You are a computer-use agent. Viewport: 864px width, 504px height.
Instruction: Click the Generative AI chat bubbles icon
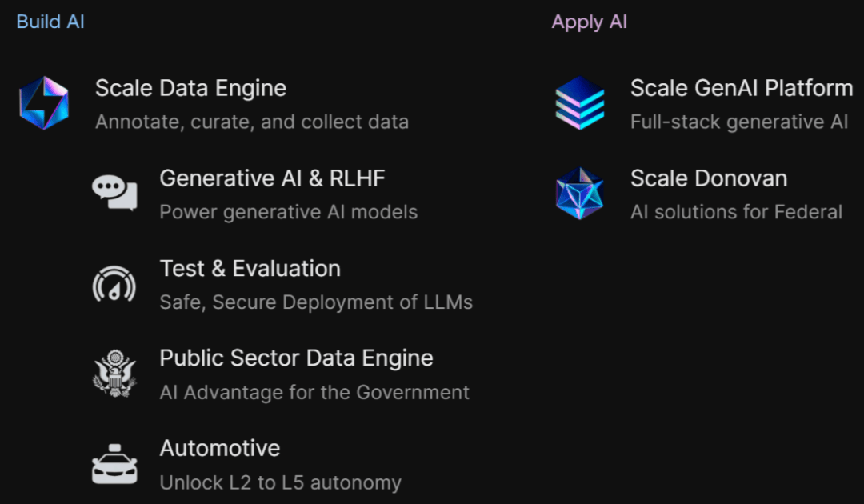114,193
